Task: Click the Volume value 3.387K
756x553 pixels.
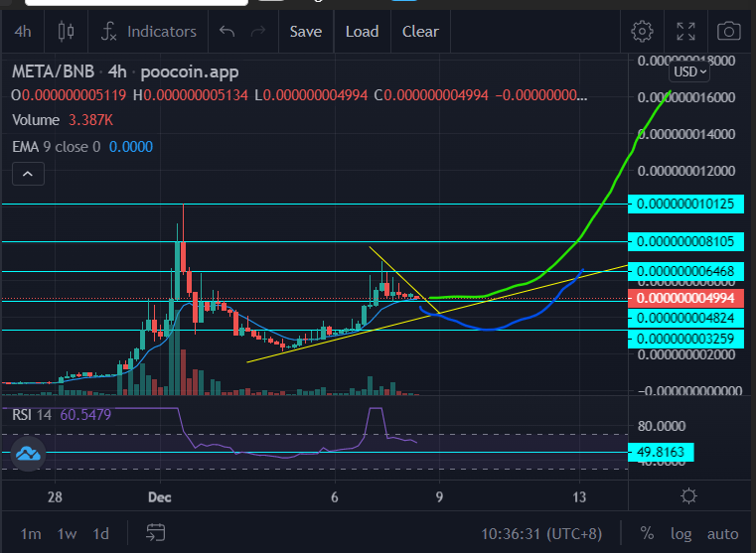Action: (90, 120)
